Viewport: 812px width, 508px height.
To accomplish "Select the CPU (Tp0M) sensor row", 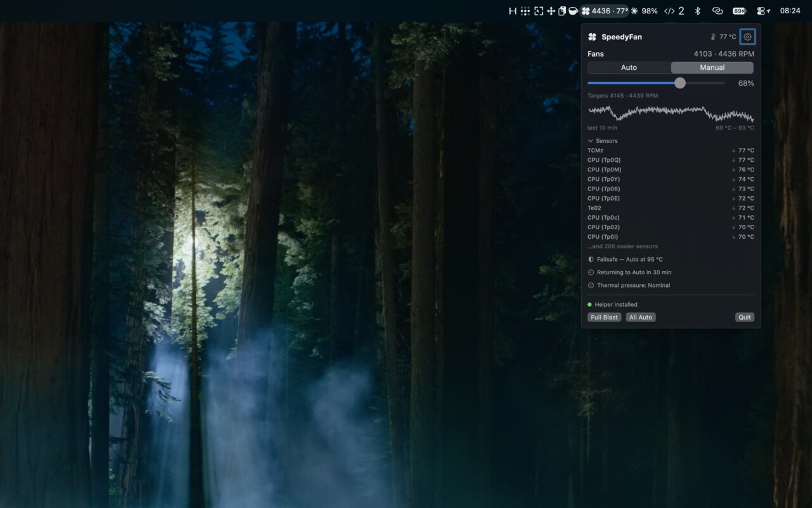I will (x=671, y=170).
